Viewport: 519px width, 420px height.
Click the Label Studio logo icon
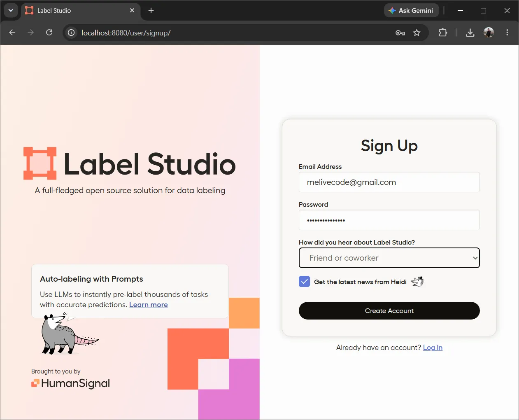point(40,163)
